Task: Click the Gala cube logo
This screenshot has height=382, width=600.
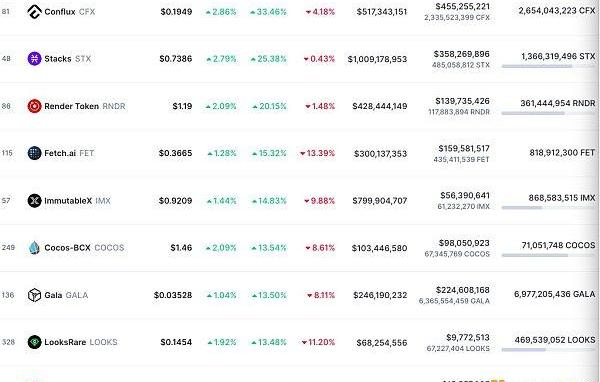Action: pos(34,295)
